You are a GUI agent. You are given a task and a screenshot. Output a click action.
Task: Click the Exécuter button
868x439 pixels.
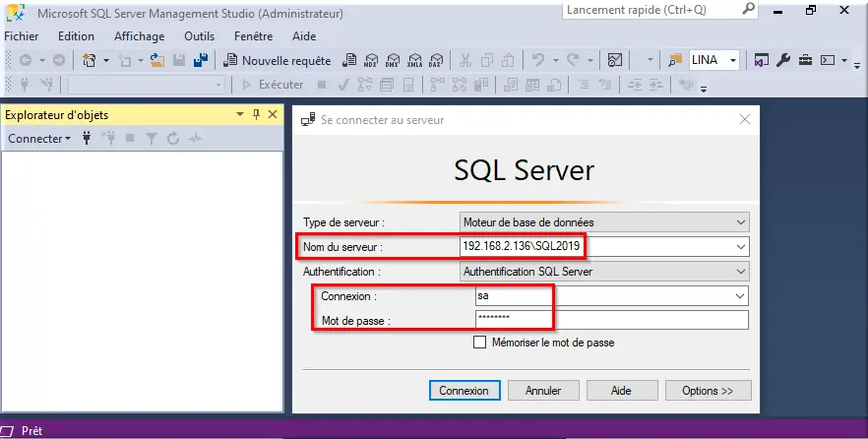[274, 85]
